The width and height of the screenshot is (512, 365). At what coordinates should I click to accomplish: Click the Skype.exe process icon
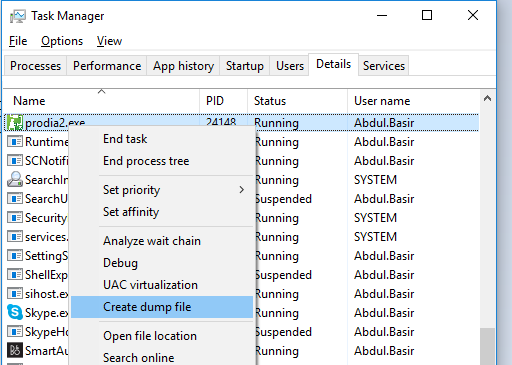(15, 313)
